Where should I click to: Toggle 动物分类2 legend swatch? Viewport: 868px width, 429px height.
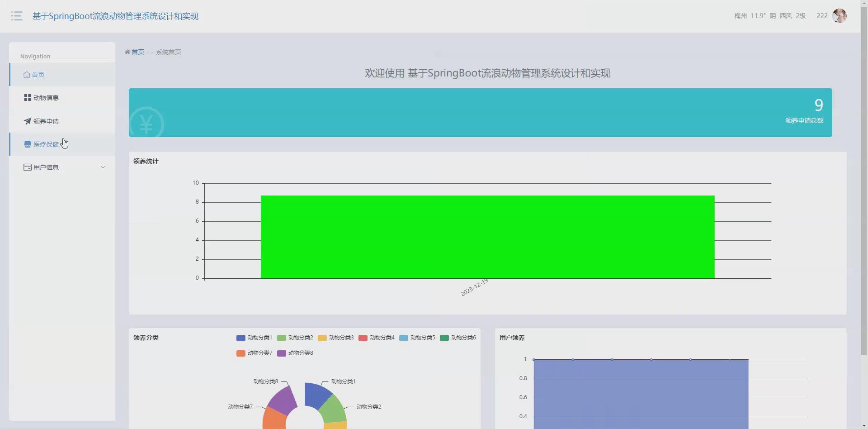(x=281, y=338)
